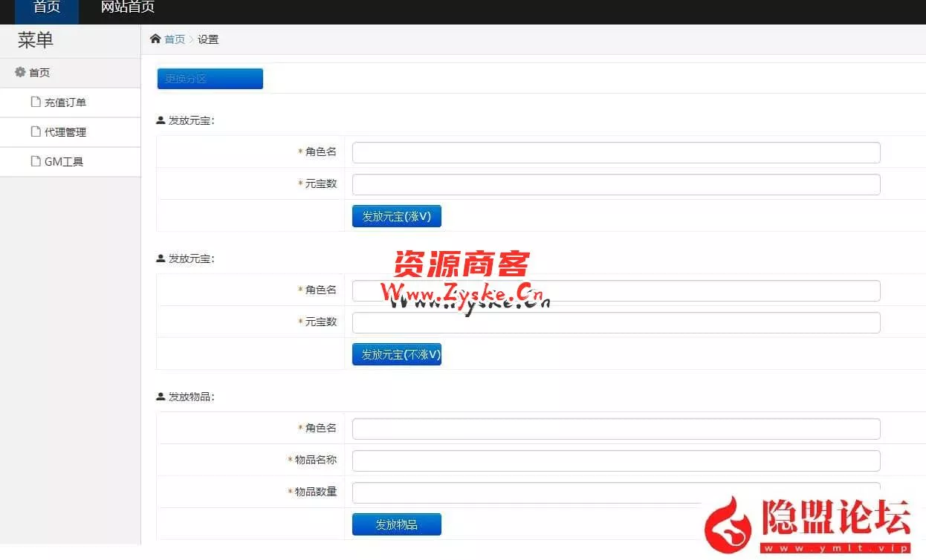This screenshot has width=926, height=560.
Task: Click the user icon beside second 发放元宝 heading
Action: click(161, 258)
